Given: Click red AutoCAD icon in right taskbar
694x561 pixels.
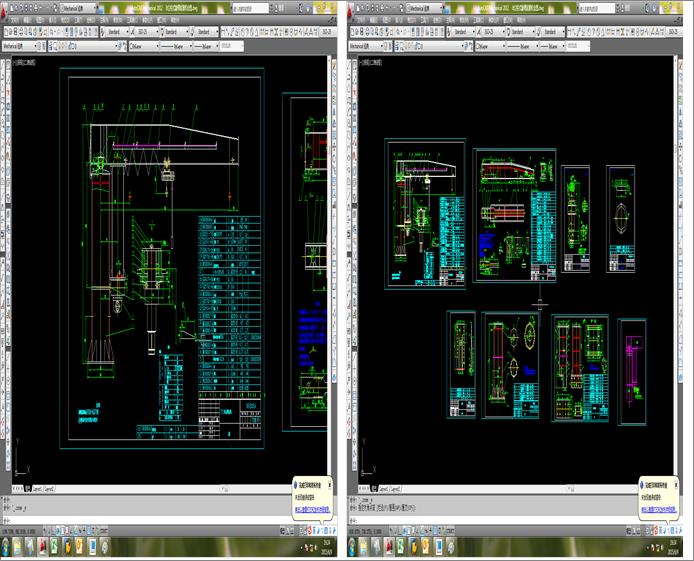Looking at the screenshot, I should [x=389, y=547].
